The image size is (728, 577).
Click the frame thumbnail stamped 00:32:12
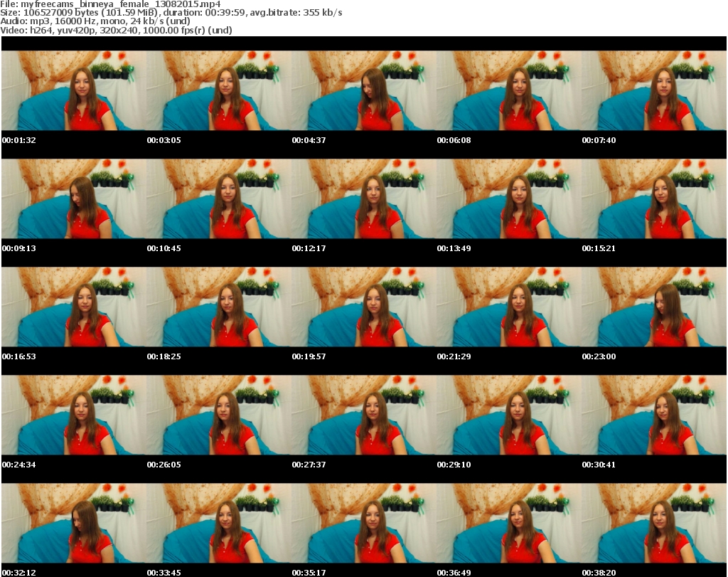pos(74,523)
